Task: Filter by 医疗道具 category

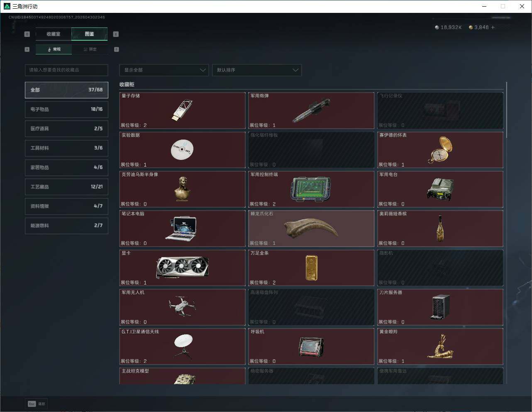Action: [x=66, y=129]
